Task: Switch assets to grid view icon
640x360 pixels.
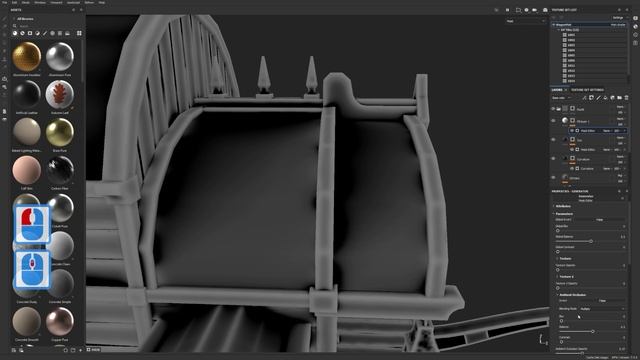Action: [79, 33]
